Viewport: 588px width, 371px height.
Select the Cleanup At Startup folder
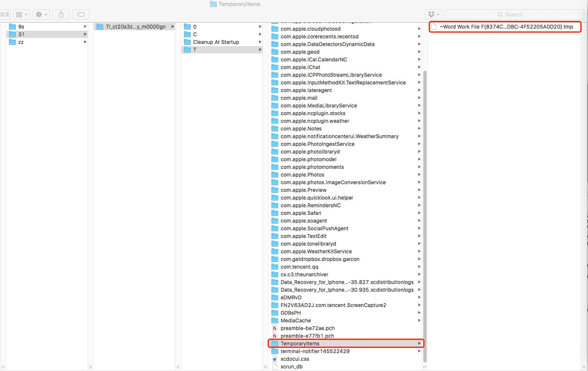(215, 42)
